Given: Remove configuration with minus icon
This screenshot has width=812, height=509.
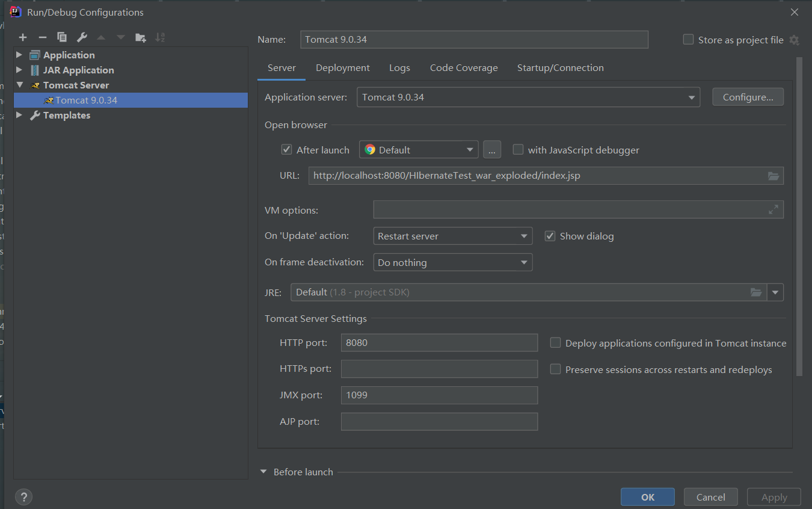Looking at the screenshot, I should [x=42, y=37].
